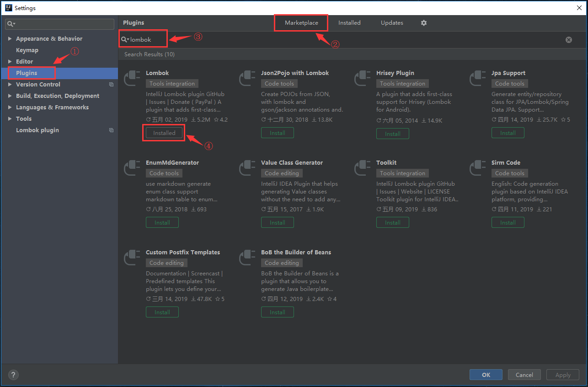
Task: Click the IntelliJ icon in the title bar
Action: point(8,8)
